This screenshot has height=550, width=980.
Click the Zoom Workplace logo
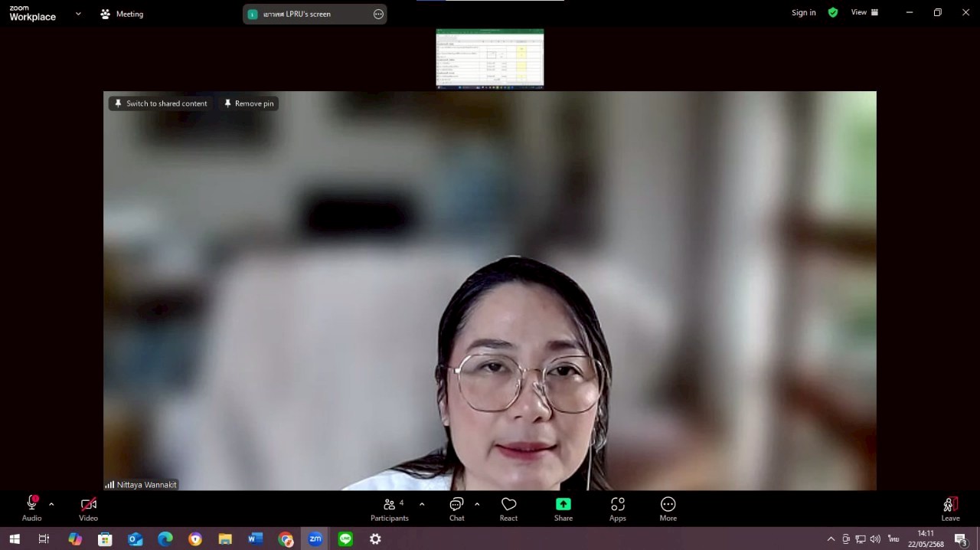click(32, 14)
